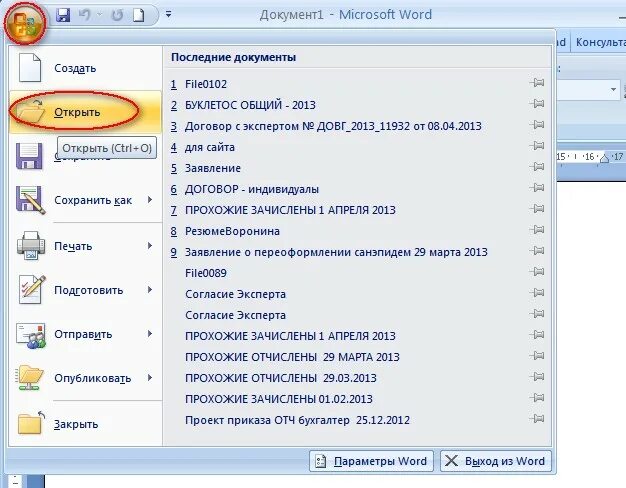Open Customize Quick Access Toolbar dropdown
Screen dimensions: 626x488
point(168,15)
